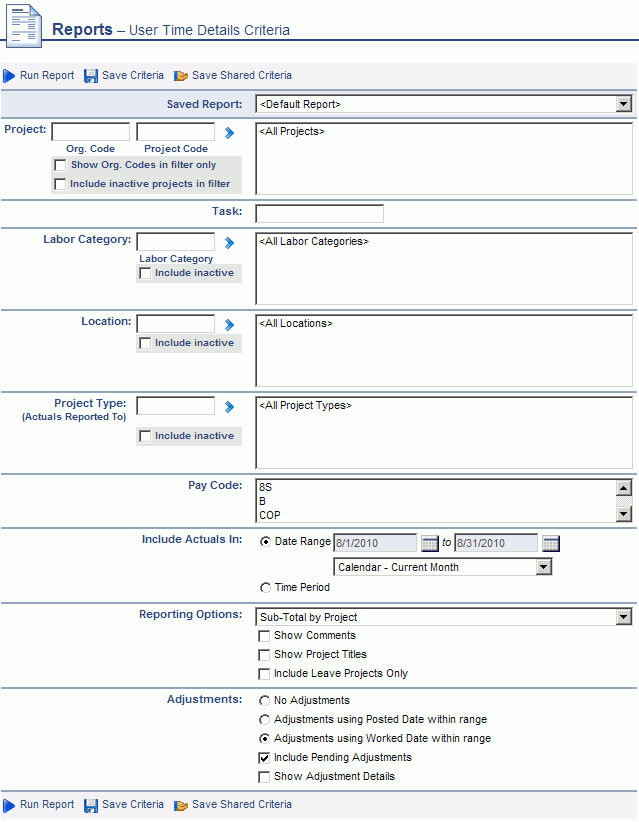Select pay code B in the list

(263, 502)
